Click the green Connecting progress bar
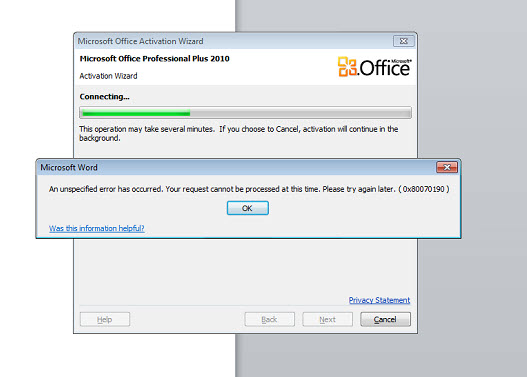Image resolution: width=527 pixels, height=377 pixels. [x=245, y=113]
